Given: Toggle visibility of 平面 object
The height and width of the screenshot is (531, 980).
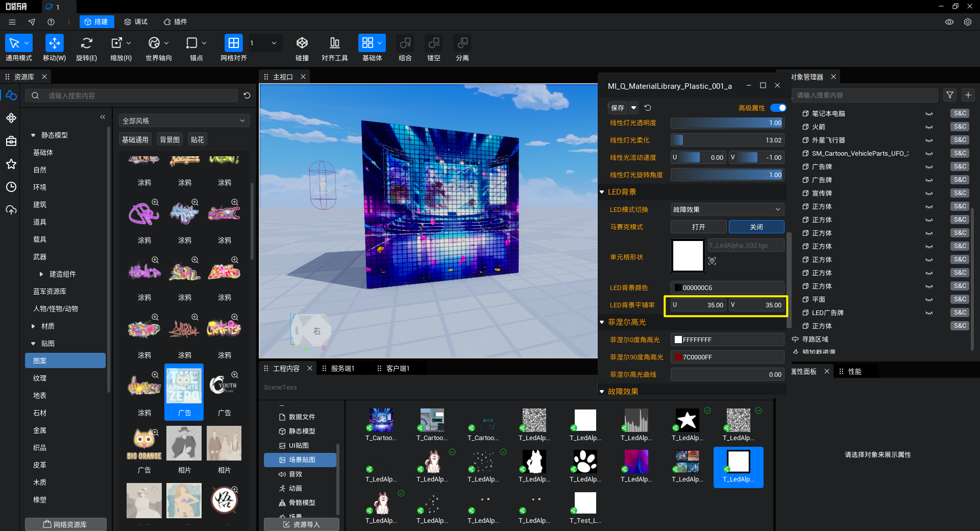Looking at the screenshot, I should pyautogui.click(x=929, y=300).
